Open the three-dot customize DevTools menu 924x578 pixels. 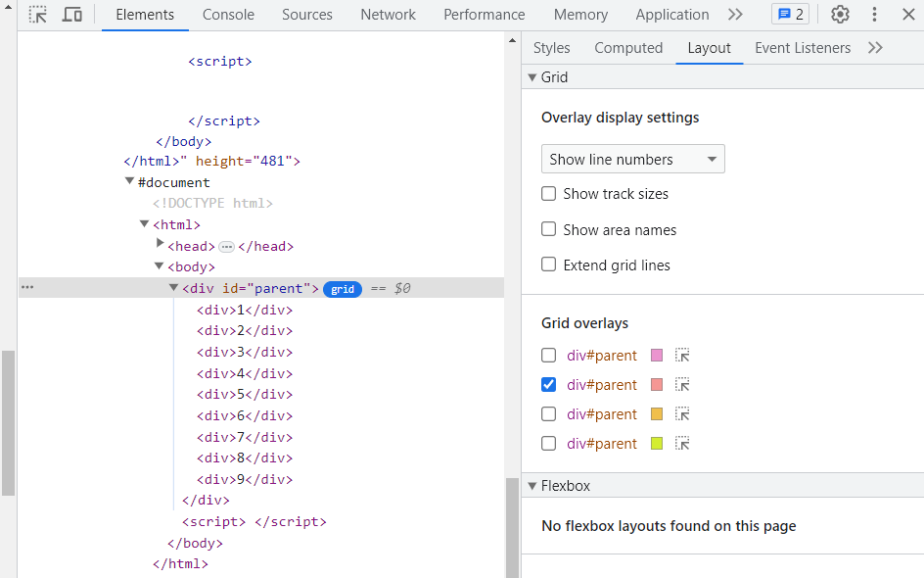pos(874,15)
